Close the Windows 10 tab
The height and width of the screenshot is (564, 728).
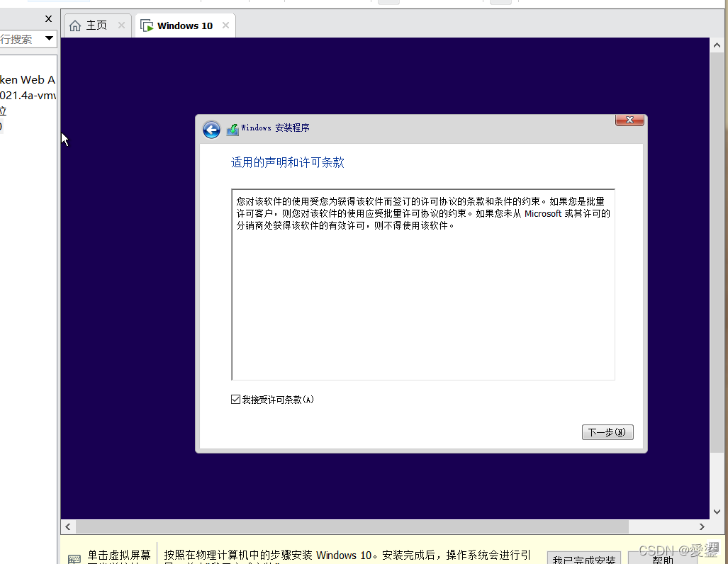(x=225, y=25)
